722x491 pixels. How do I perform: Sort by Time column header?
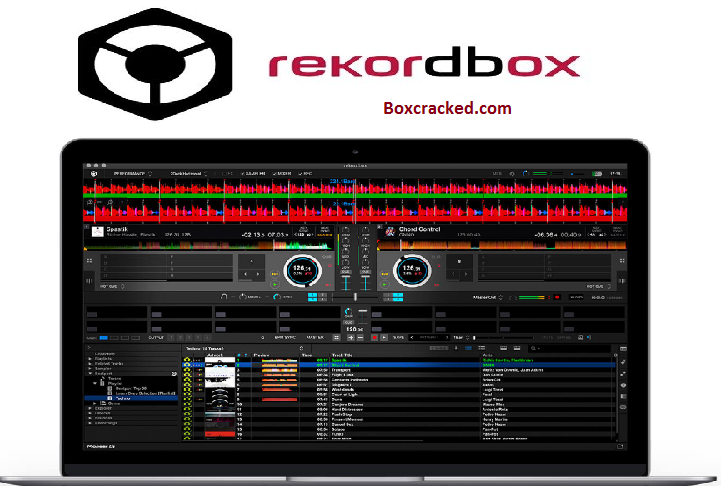[307, 355]
